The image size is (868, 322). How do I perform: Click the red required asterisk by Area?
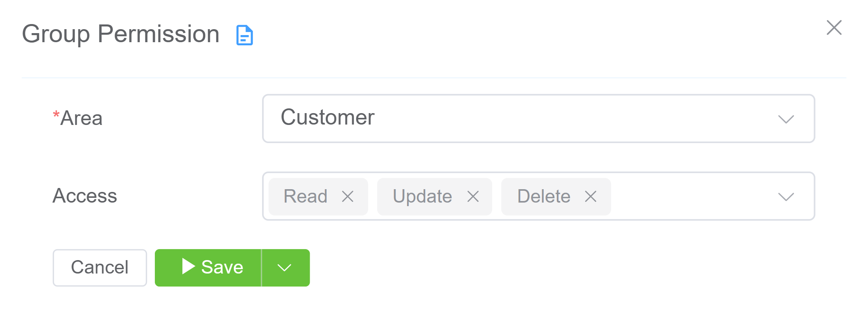tap(56, 115)
